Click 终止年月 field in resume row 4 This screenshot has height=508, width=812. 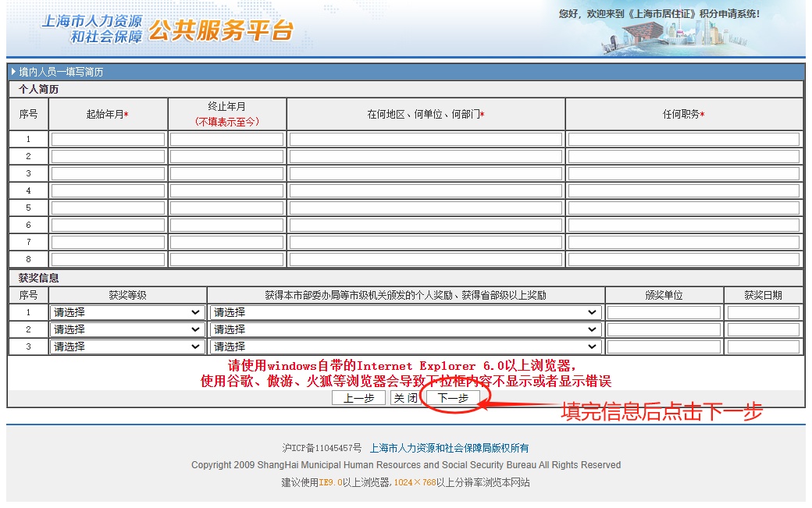(227, 191)
